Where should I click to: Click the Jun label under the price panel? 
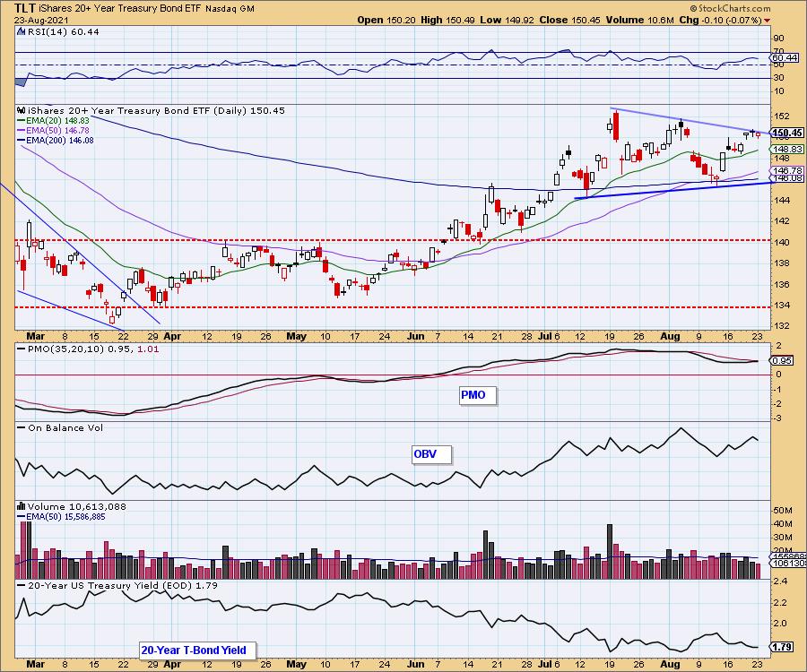[416, 336]
